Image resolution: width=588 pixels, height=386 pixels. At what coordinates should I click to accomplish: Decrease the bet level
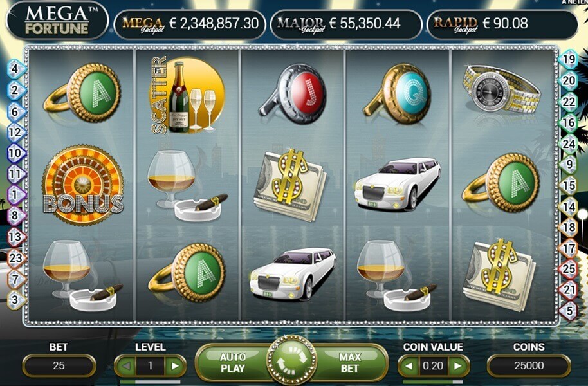point(126,366)
